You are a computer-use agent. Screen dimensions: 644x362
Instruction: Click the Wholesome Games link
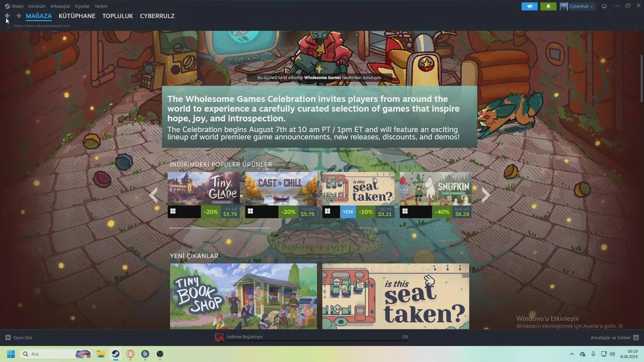(x=323, y=78)
